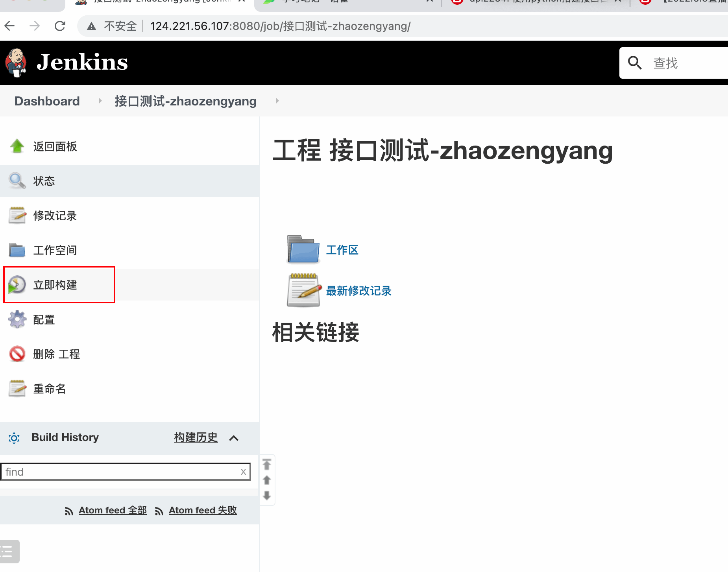Image resolution: width=728 pixels, height=572 pixels.
Task: Click the Jenkins butler logo icon
Action: 16,63
